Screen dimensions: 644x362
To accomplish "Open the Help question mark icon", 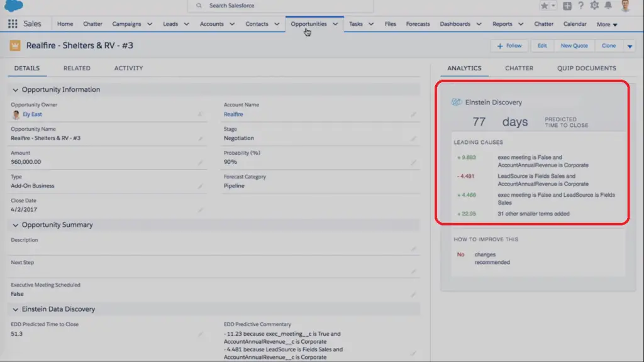I will click(x=580, y=5).
